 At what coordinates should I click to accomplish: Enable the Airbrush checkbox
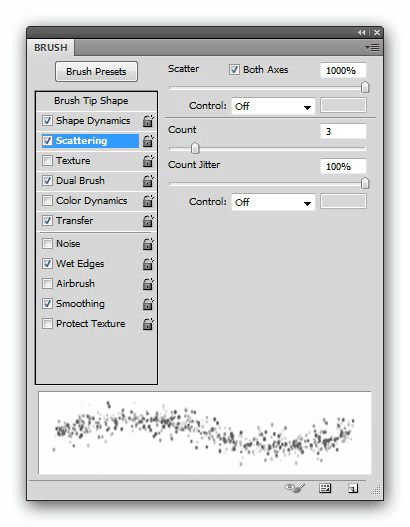pyautogui.click(x=47, y=283)
